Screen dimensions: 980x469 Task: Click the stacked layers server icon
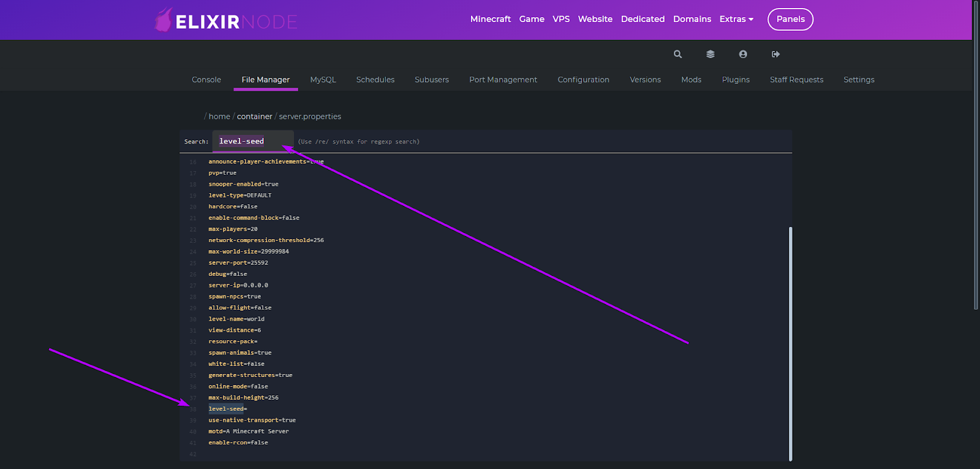(x=710, y=54)
